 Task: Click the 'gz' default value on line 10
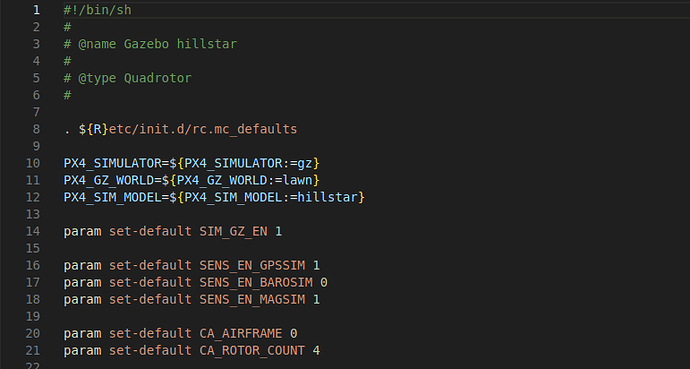coord(305,163)
